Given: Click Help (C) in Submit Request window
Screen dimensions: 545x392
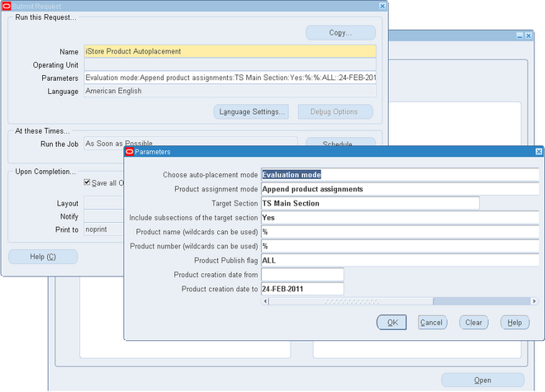Looking at the screenshot, I should click(43, 257).
